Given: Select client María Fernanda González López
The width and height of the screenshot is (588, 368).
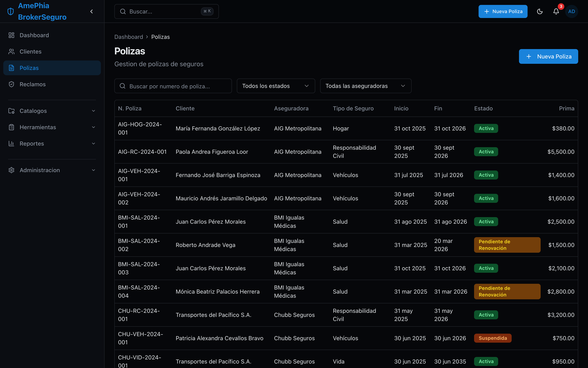Looking at the screenshot, I should [x=218, y=128].
